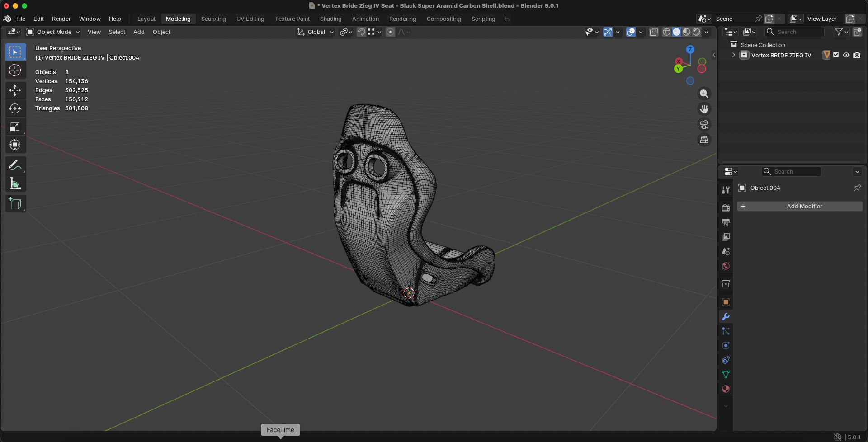Screen dimensions: 868x442
Task: Select the Scale tool
Action: pos(15,127)
